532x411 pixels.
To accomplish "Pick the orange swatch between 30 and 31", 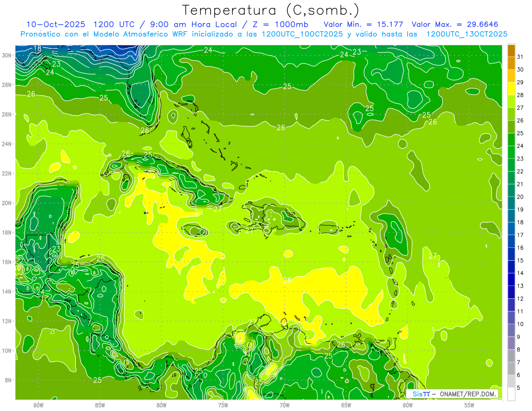I will click(511, 63).
